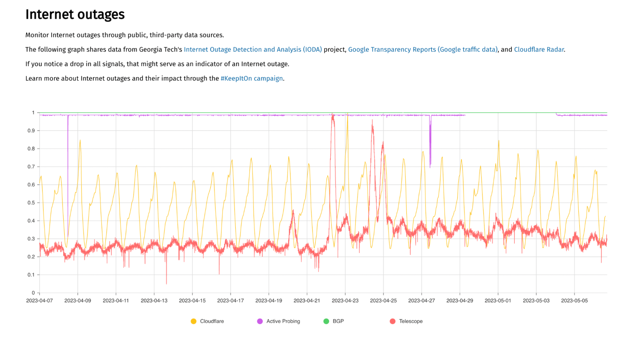Toggle the Telescope legend text label
Viewport: 644px width, 344px height.
(410, 321)
